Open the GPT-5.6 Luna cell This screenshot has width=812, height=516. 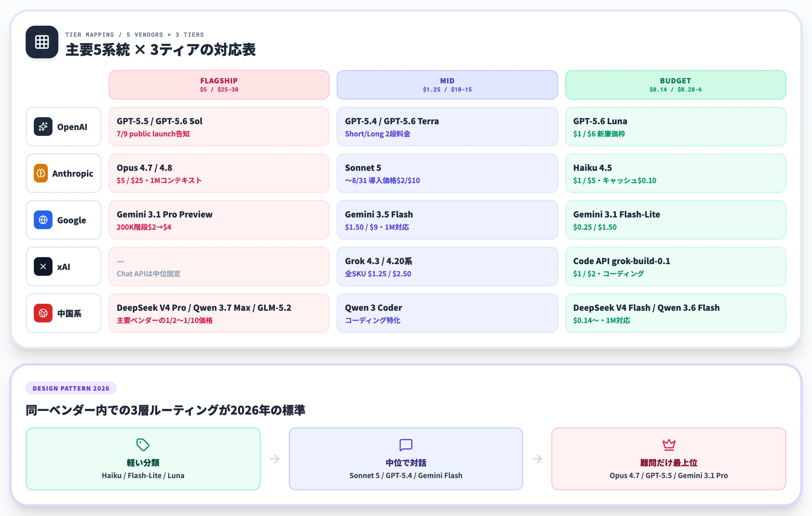click(x=675, y=127)
